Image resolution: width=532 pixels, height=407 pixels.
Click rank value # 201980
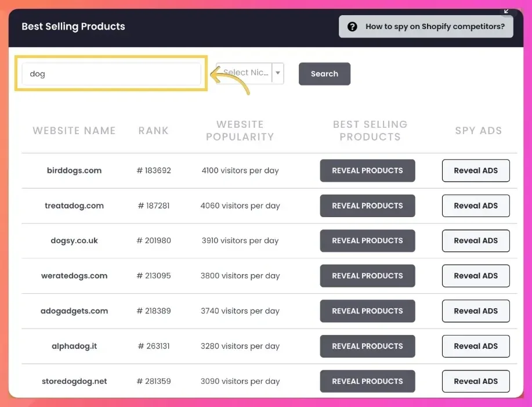click(x=154, y=241)
